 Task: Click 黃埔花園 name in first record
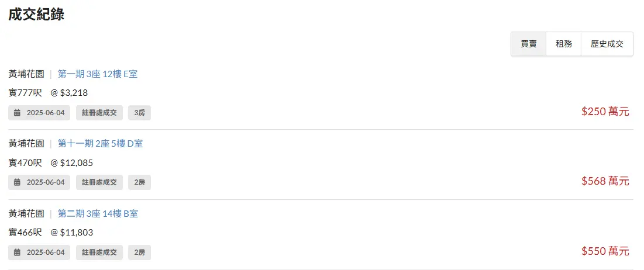pyautogui.click(x=26, y=74)
